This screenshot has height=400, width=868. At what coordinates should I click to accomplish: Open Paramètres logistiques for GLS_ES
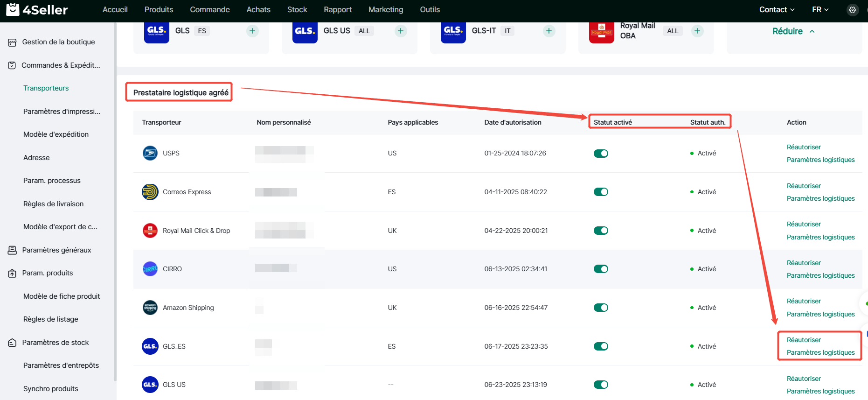coord(821,352)
